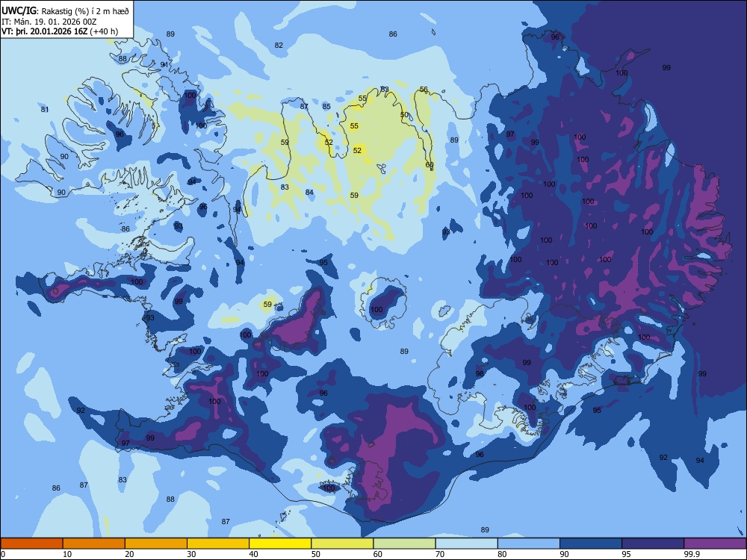Click the humidity value '82' over the northern sea

279,46
